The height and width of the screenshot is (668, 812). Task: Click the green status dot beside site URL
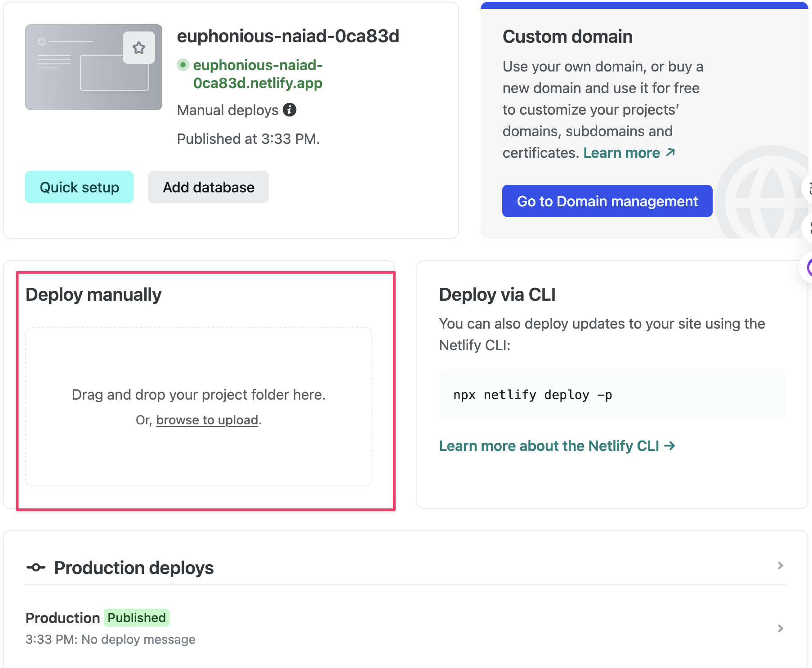point(183,65)
